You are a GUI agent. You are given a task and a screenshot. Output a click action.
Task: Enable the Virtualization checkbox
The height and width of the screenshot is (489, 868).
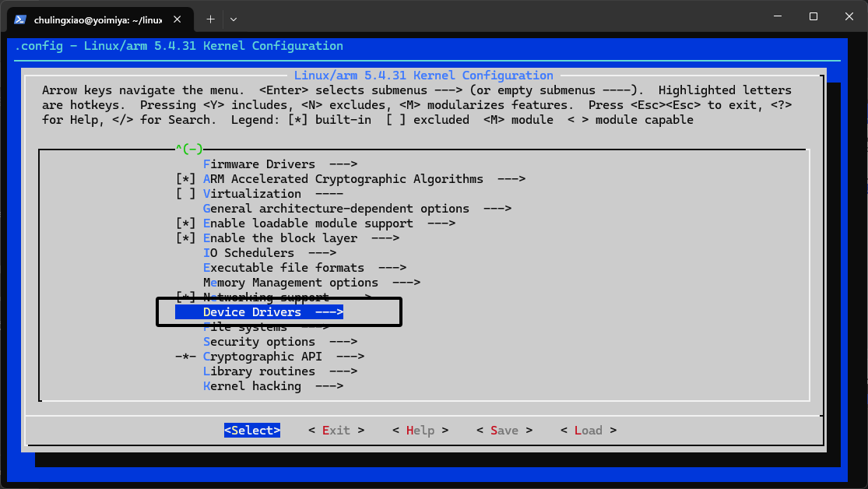pyautogui.click(x=185, y=194)
